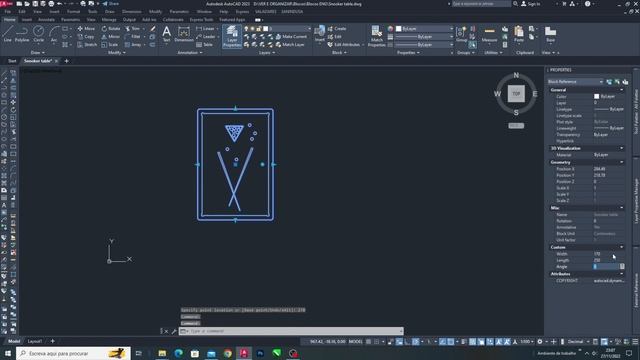Click Create block button
Image resolution: width=640 pixels, height=360 pixels.
click(x=337, y=29)
